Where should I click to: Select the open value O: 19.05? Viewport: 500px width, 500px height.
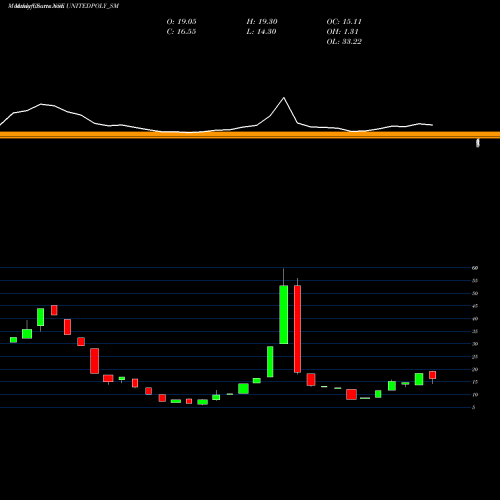[x=181, y=22]
